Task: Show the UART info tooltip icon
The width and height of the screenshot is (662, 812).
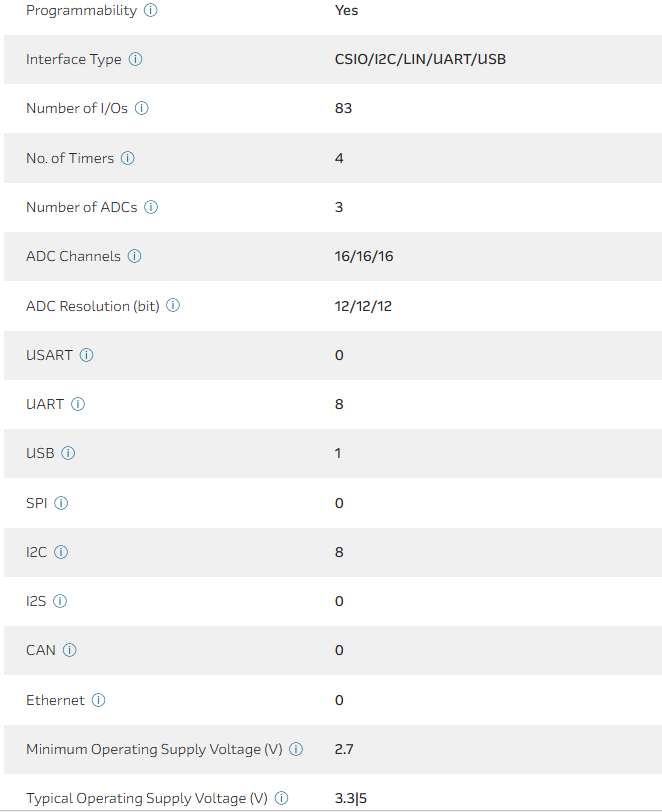Action: 78,404
